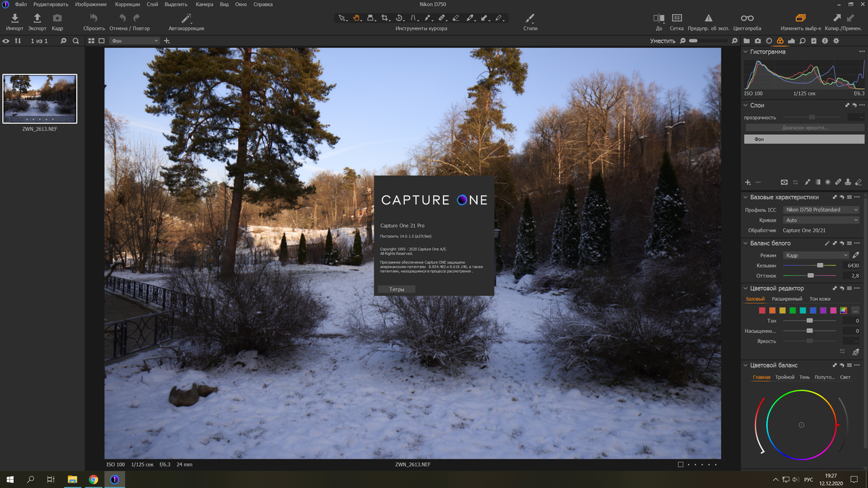Image resolution: width=868 pixels, height=488 pixels.
Task: Click the Экспорт (Export) icon
Action: click(x=37, y=18)
